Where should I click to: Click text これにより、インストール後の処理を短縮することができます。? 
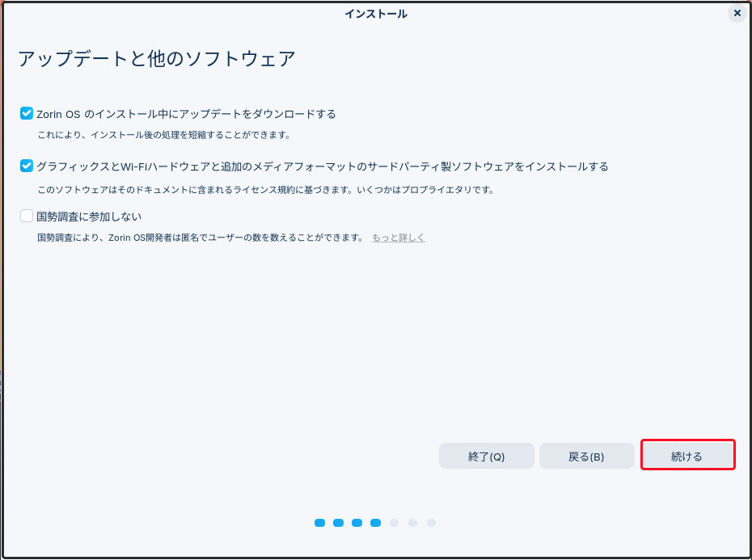pos(164,135)
